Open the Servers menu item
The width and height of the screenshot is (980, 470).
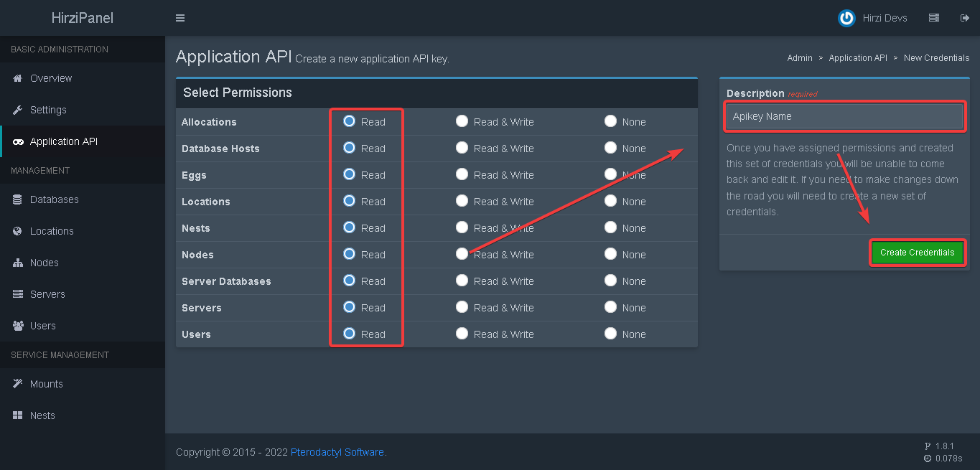coord(47,294)
